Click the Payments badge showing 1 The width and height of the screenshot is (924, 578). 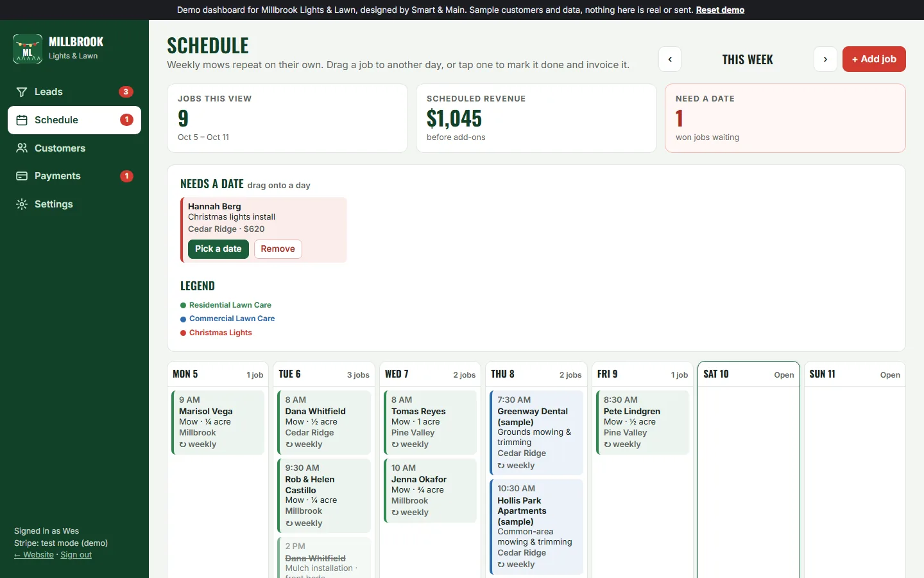coord(126,176)
